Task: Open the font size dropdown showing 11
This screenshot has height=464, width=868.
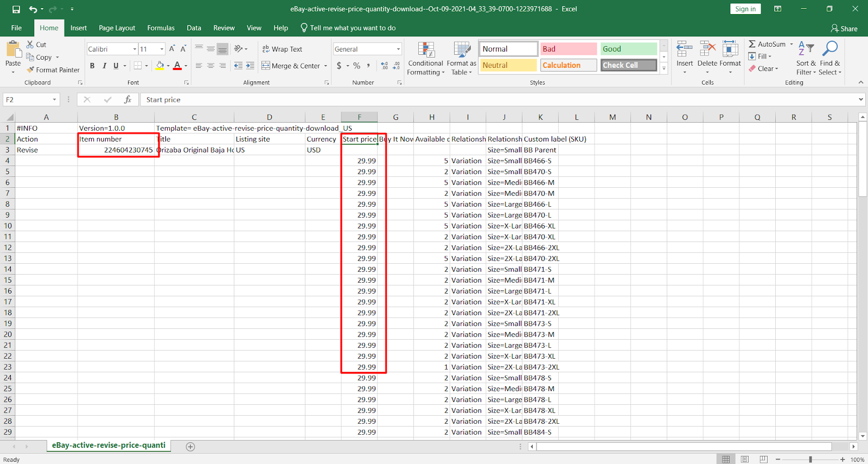Action: (x=162, y=49)
